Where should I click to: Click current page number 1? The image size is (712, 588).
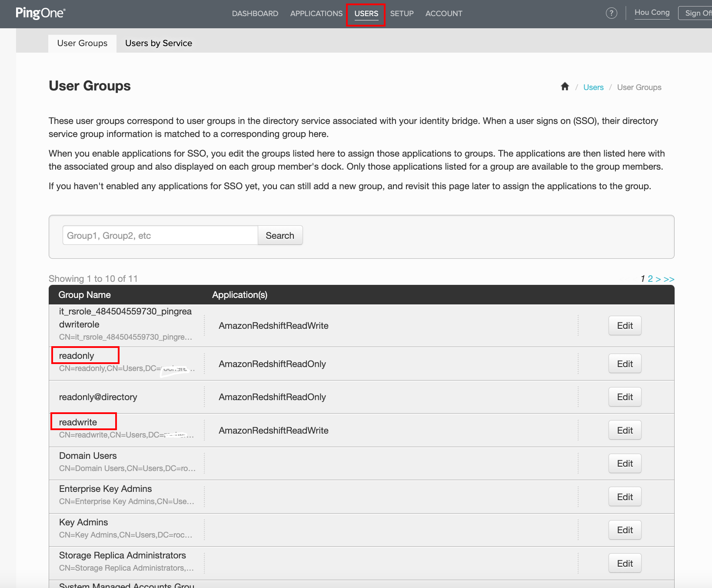tap(642, 279)
